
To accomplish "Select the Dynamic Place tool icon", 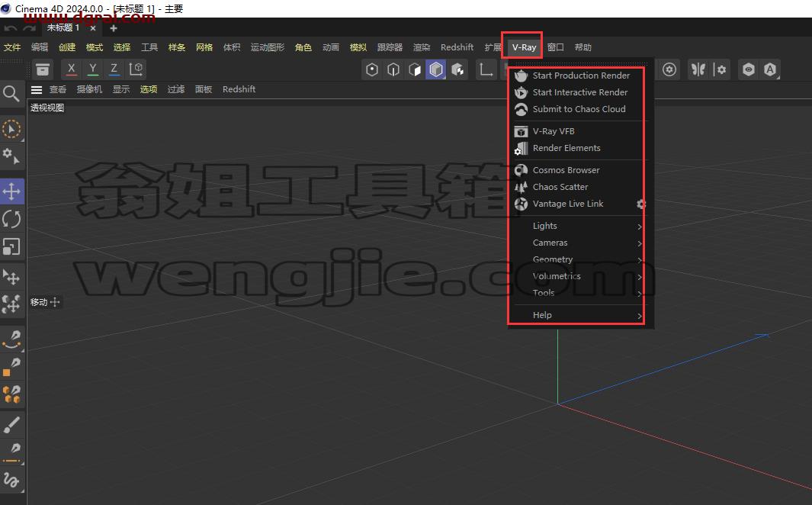I will pyautogui.click(x=11, y=304).
